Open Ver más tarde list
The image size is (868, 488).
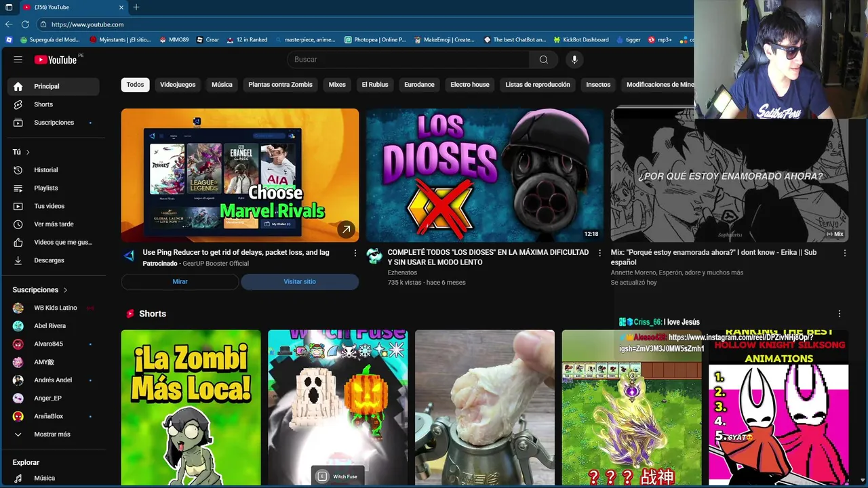coord(54,224)
